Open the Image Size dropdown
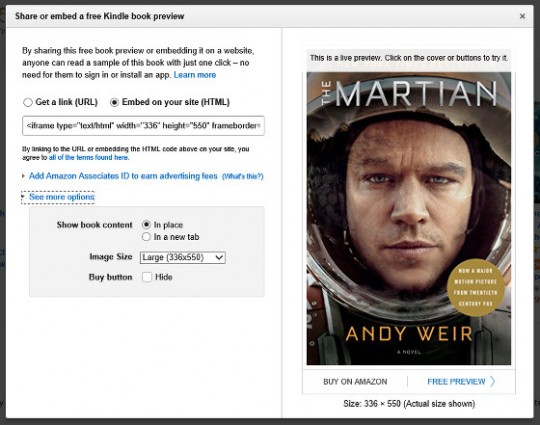The width and height of the screenshot is (540, 425). [x=183, y=257]
